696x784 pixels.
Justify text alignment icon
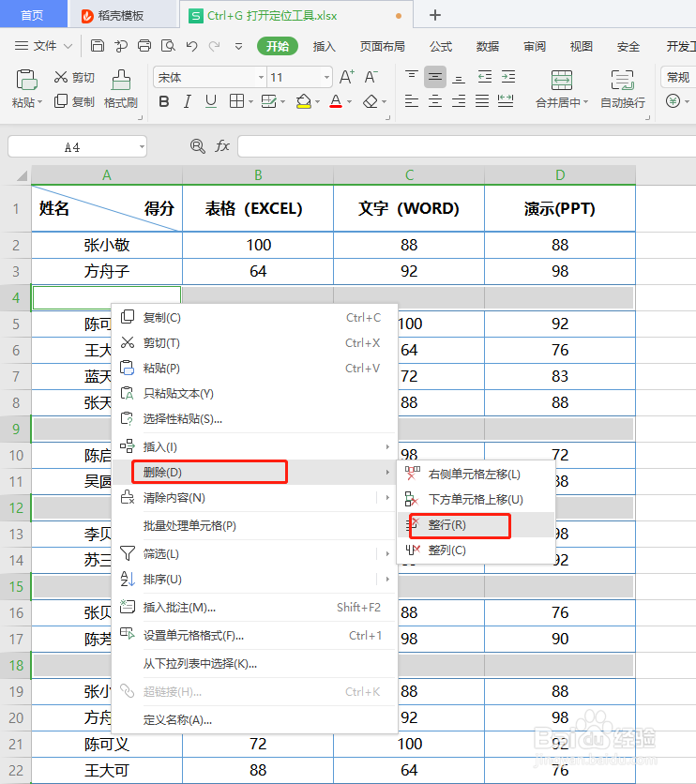482,101
